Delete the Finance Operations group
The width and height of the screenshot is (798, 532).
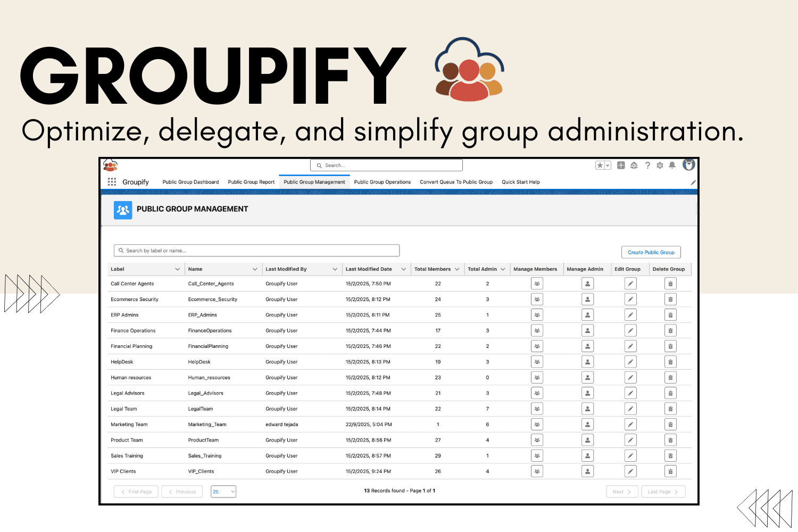[x=670, y=330]
